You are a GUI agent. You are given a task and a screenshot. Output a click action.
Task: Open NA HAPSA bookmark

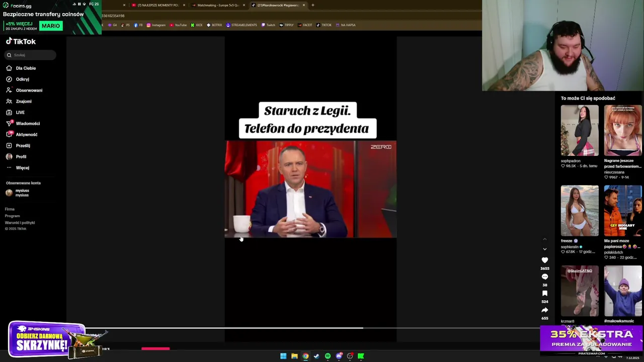click(346, 25)
